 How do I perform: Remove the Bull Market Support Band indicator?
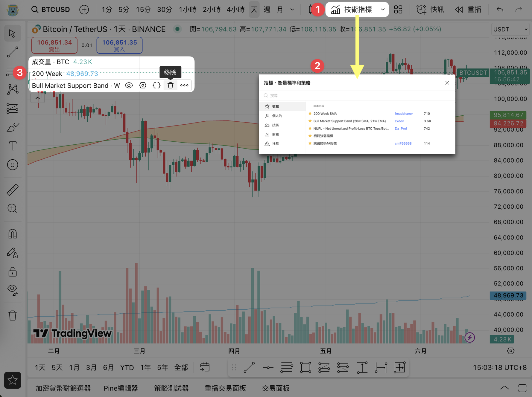(171, 85)
